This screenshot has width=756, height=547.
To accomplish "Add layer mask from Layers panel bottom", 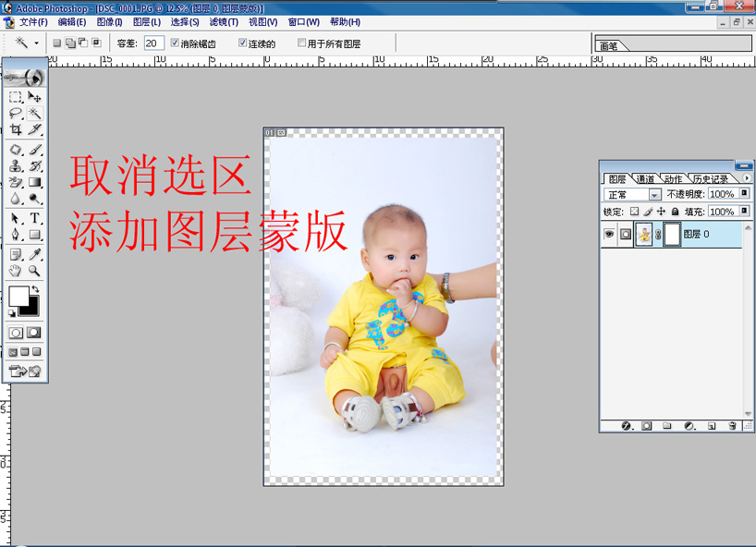I will click(647, 426).
